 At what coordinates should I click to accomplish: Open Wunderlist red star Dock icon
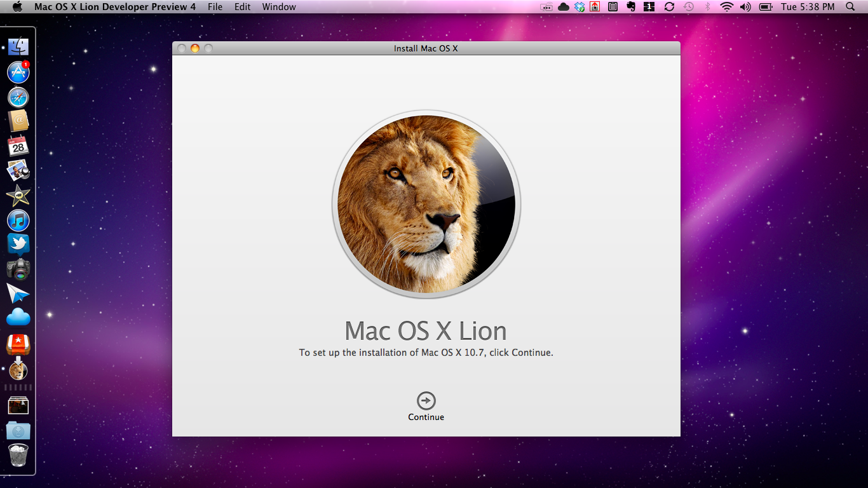click(x=18, y=344)
